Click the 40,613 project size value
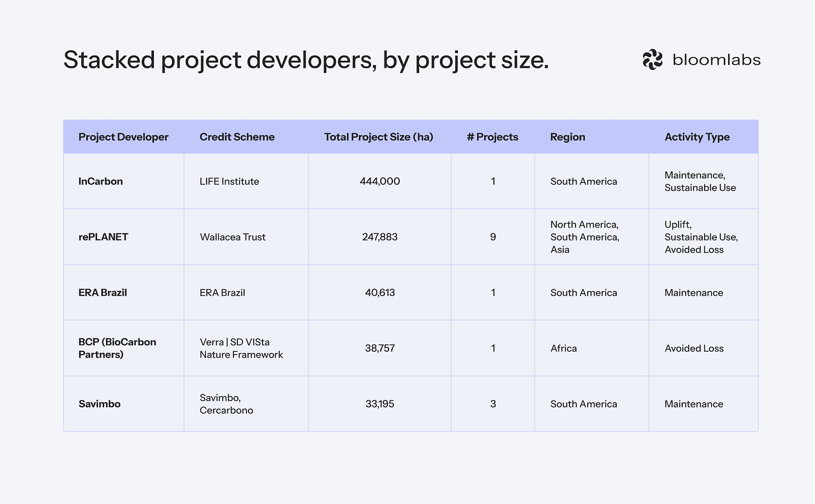The width and height of the screenshot is (815, 504). [x=380, y=293]
